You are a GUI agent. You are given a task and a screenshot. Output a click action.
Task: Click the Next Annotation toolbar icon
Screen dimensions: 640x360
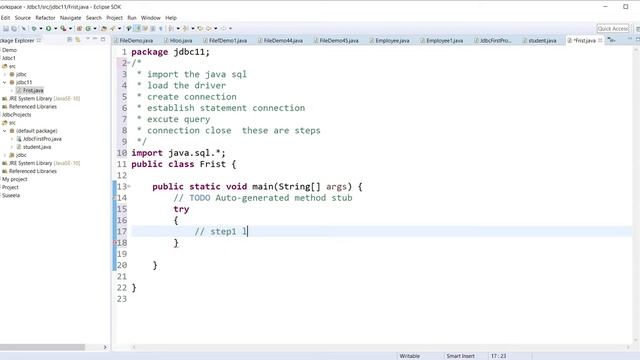(x=171, y=29)
